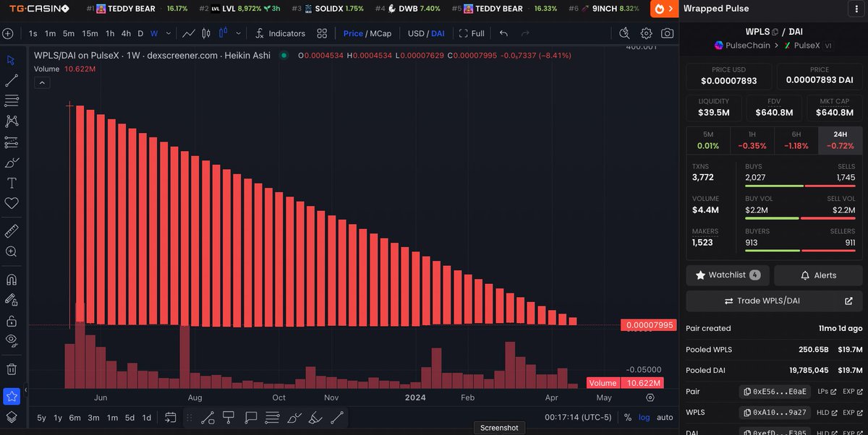Select the trend line drawing tool
Viewport: 868px width, 435px height.
10,79
